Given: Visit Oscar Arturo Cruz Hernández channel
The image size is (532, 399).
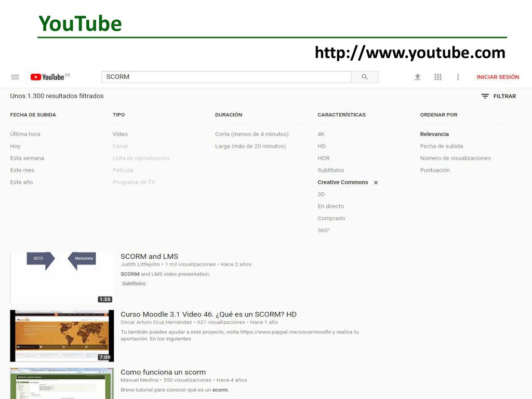Looking at the screenshot, I should click(156, 322).
